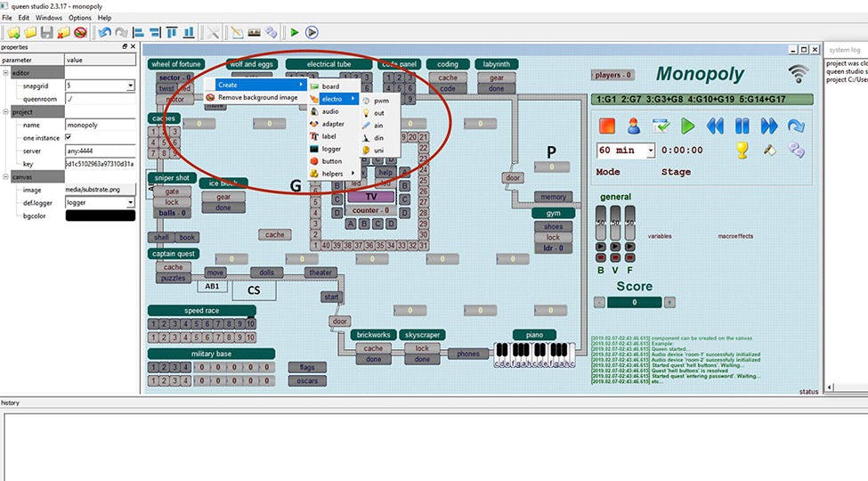
Task: Choose Remove background image in context menu
Action: point(257,97)
